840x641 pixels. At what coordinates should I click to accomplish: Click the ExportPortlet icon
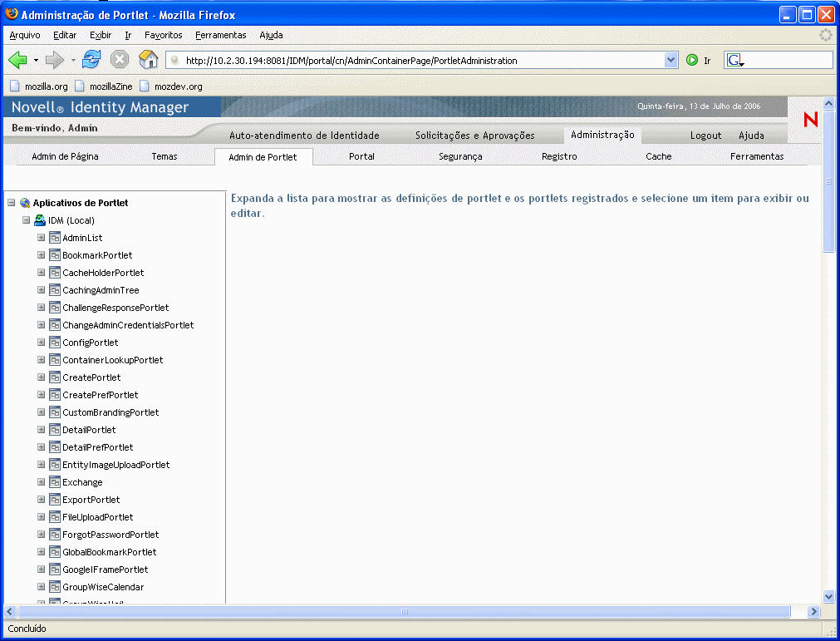coord(54,500)
